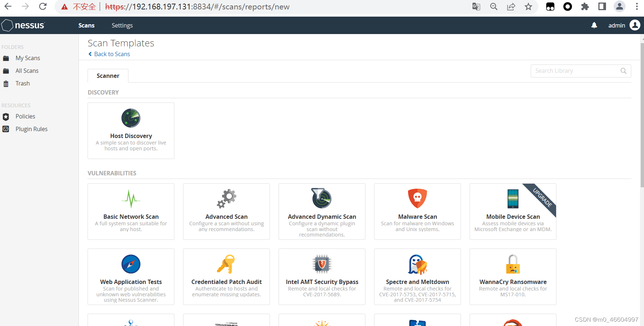Select WannaCry Ransomware title
Viewport: 644px width, 326px height.
(x=513, y=282)
